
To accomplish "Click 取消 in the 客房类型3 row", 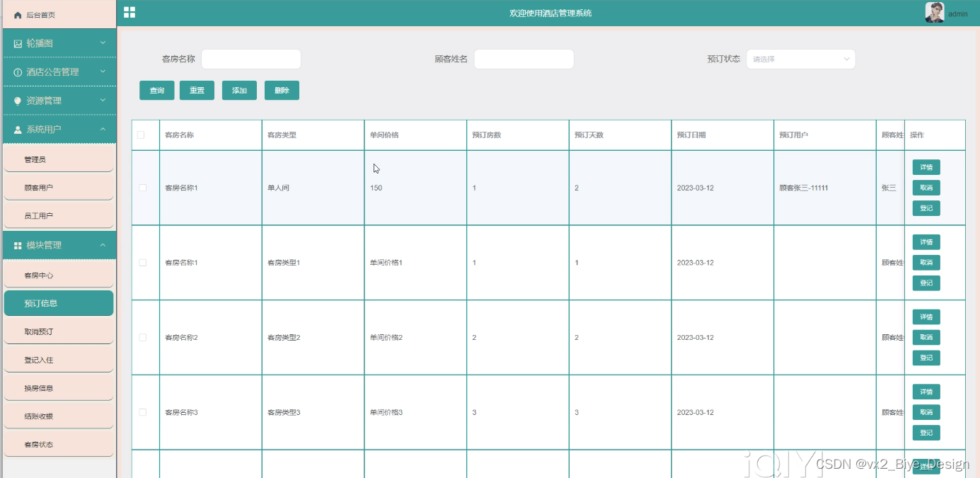I will click(926, 412).
